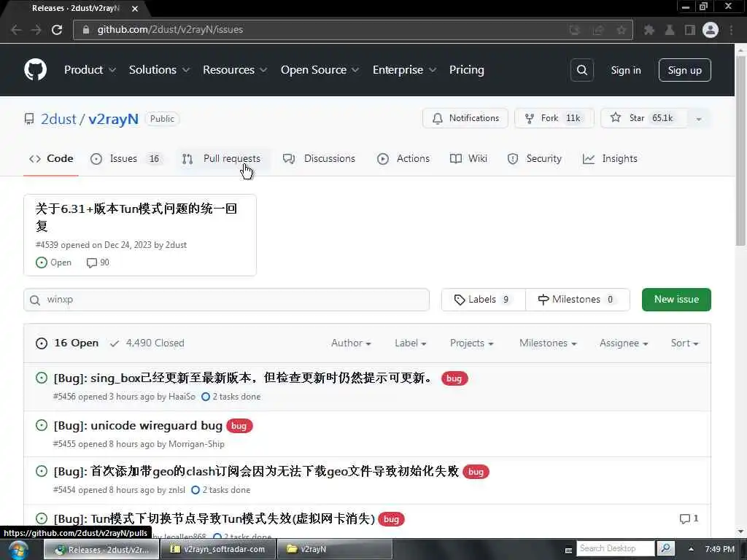Click the red bug label on sing_box issue
This screenshot has width=747, height=560.
[454, 378]
